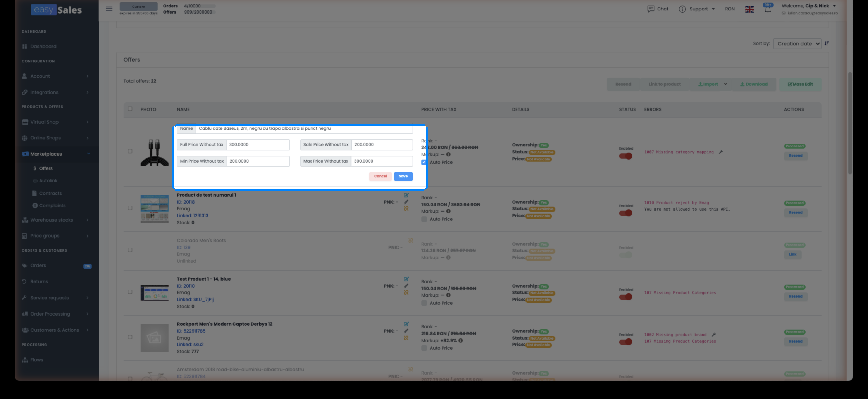Click the Markup info icon in the Cablu date Baseus row
Viewport: 868px width, 399px height.
click(448, 154)
